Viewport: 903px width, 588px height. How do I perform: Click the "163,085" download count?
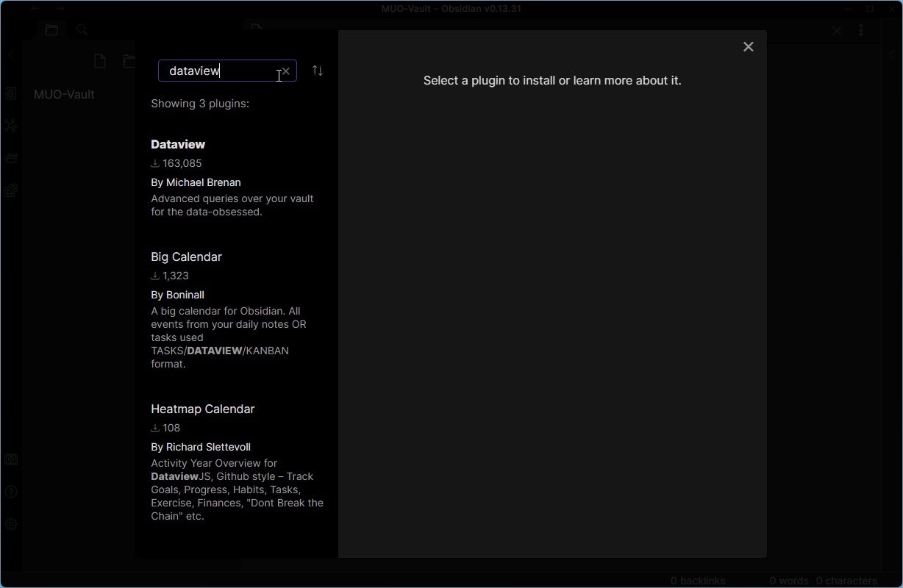point(182,163)
